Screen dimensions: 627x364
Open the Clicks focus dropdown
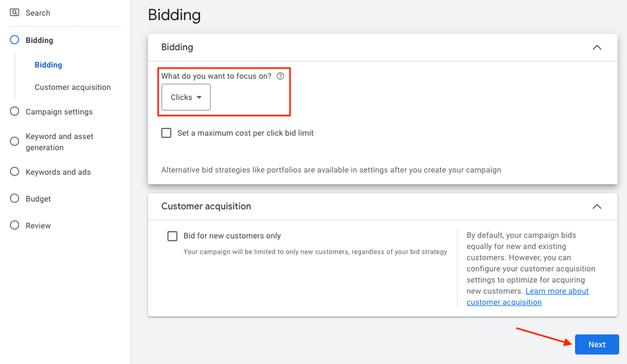[186, 97]
